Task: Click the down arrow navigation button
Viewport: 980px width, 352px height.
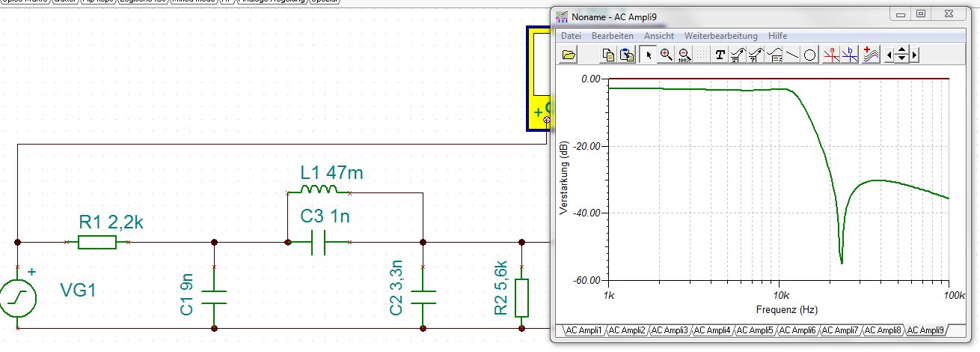Action: [901, 59]
